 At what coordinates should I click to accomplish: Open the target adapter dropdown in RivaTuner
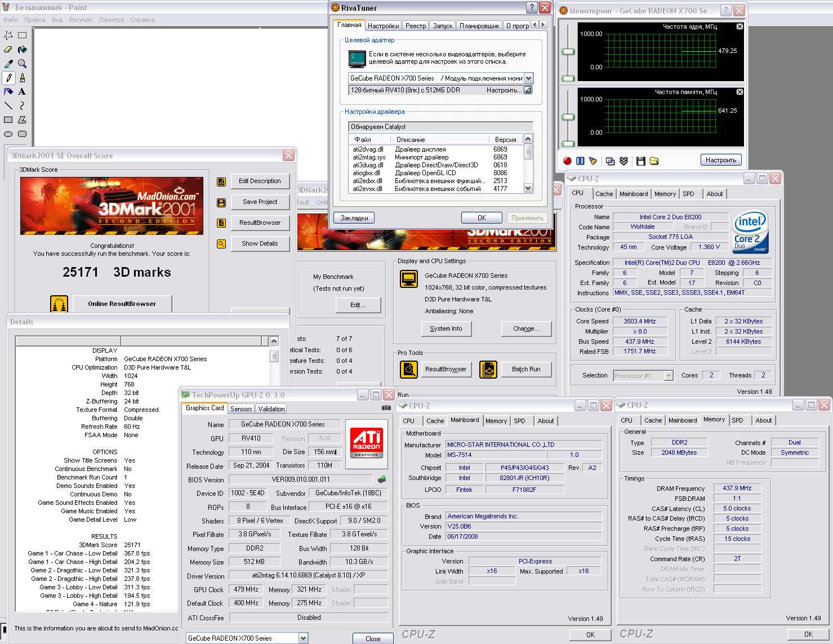(528, 78)
